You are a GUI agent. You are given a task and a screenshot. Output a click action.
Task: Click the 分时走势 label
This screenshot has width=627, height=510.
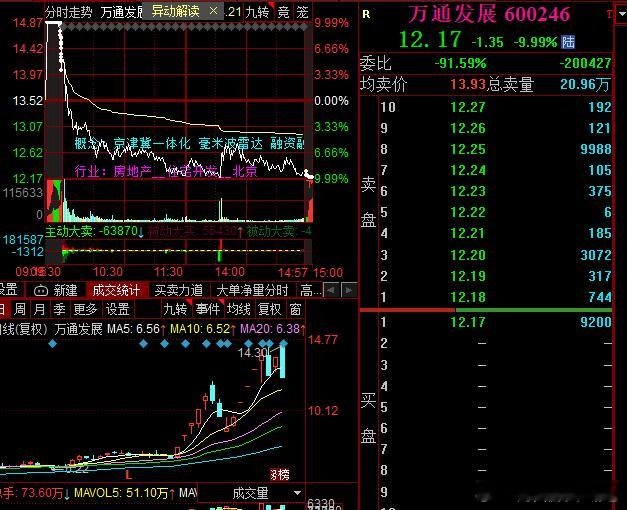pyautogui.click(x=69, y=12)
